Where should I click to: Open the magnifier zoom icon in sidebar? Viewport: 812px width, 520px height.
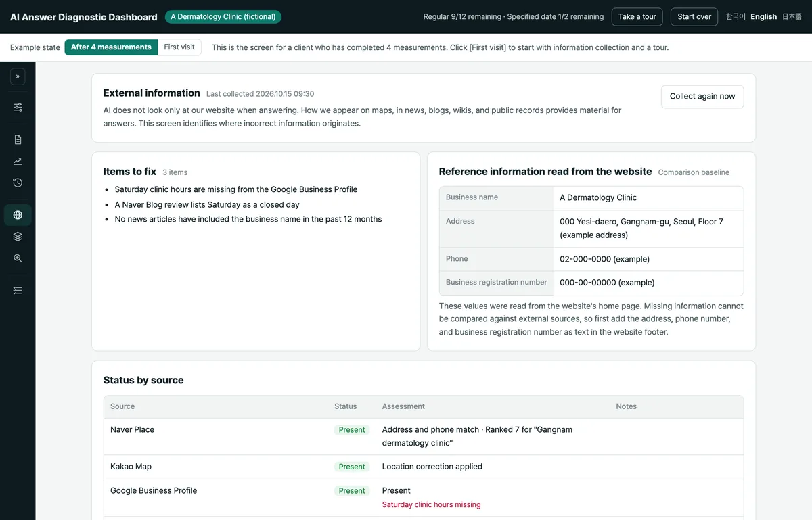[x=18, y=258]
